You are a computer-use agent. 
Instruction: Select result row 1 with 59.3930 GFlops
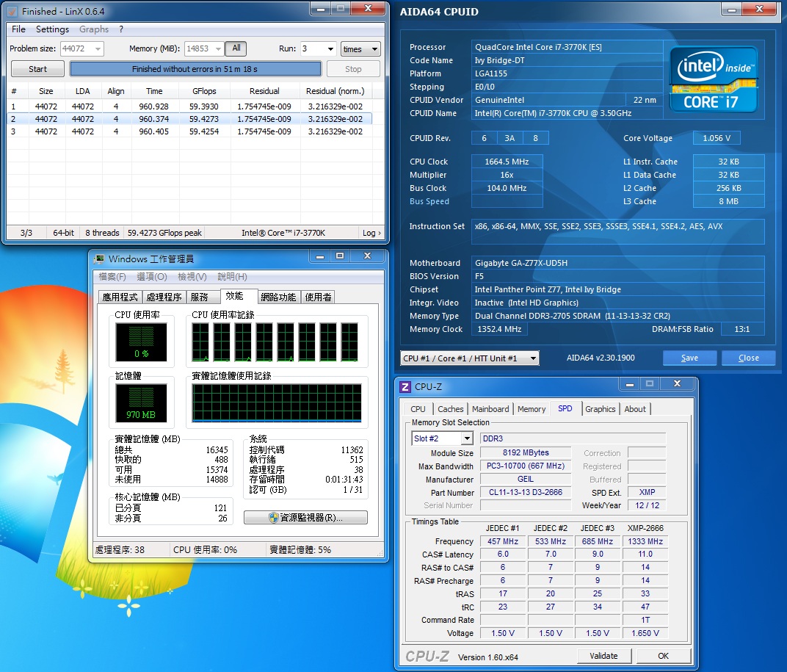coord(189,106)
